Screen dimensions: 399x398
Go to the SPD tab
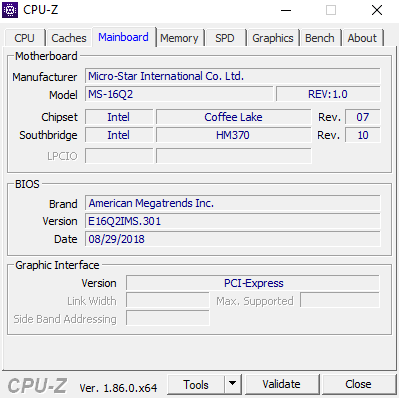click(225, 38)
